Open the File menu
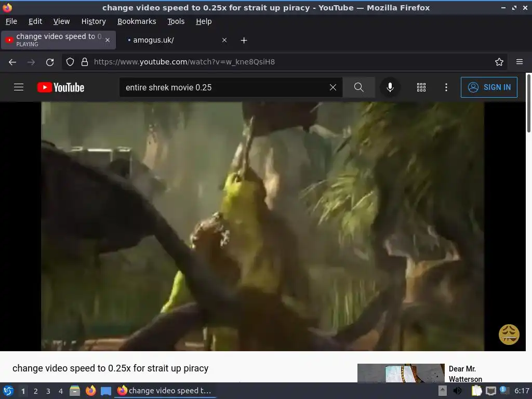 point(11,21)
